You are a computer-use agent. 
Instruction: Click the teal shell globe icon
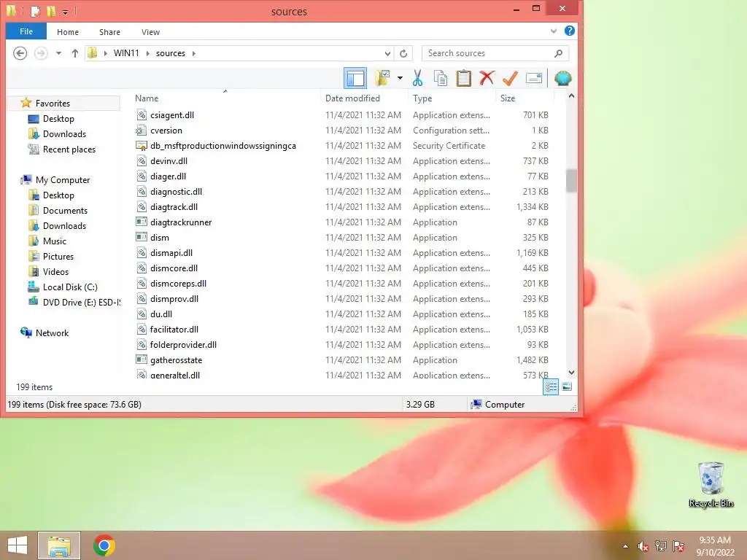pyautogui.click(x=562, y=78)
